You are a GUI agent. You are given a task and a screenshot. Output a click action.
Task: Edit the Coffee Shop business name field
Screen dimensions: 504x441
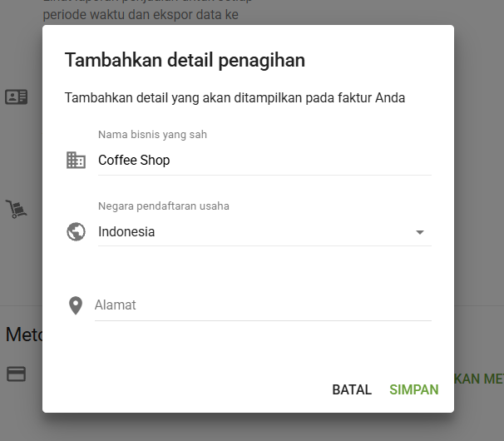tap(264, 161)
